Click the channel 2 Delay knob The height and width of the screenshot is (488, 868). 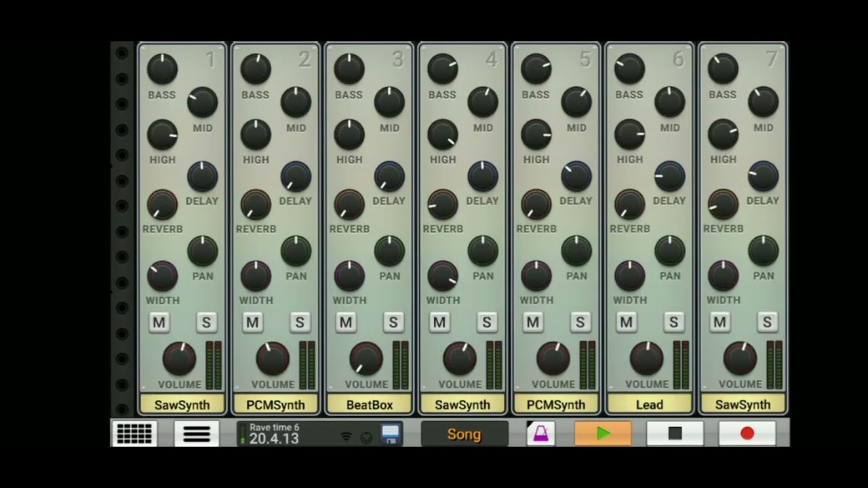[296, 176]
